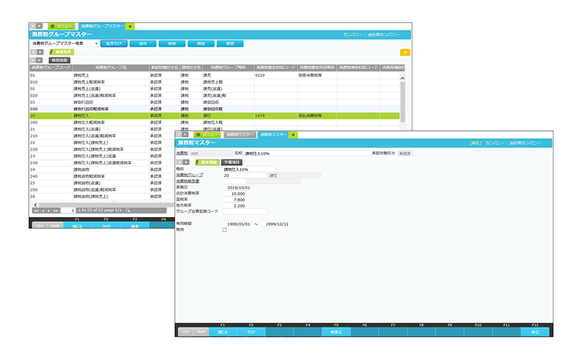
Task: Click the green arrow tab next to 消費税グループマスター
Action: coord(130,26)
